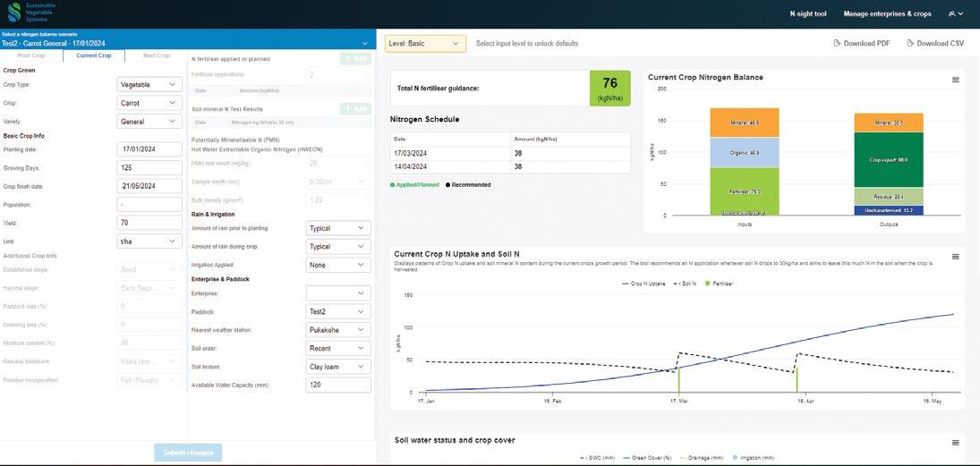The height and width of the screenshot is (466, 980).
Task: Expand the nitrogen balance scenario selector
Action: click(x=365, y=44)
